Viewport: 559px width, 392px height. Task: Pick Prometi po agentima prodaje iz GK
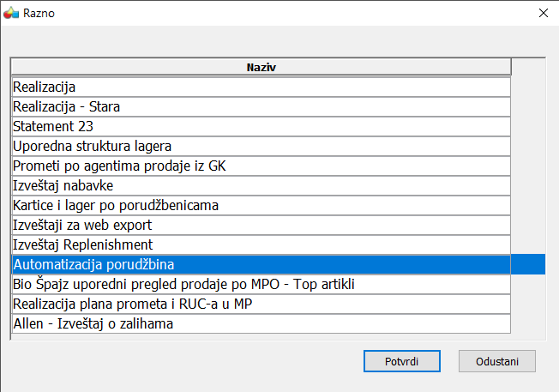coord(261,166)
